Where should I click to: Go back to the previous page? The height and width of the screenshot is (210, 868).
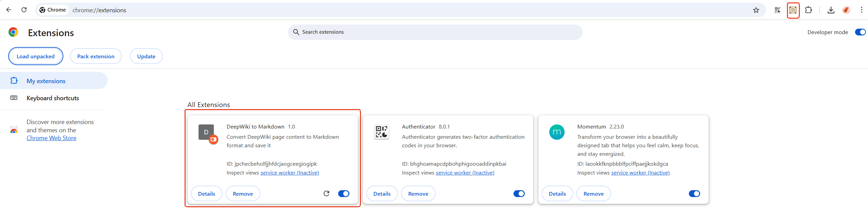pos(9,10)
